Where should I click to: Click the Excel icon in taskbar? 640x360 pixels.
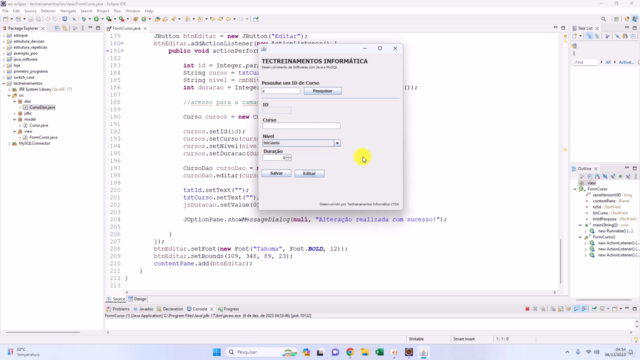pos(380,352)
